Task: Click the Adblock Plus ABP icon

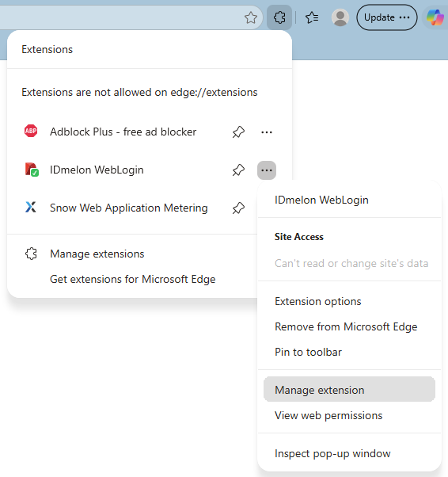Action: (31, 131)
